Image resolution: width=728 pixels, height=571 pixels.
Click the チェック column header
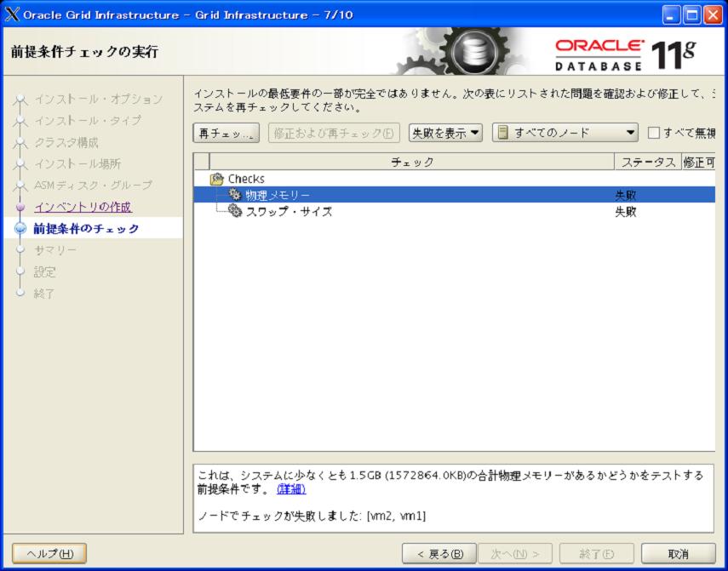coord(412,162)
